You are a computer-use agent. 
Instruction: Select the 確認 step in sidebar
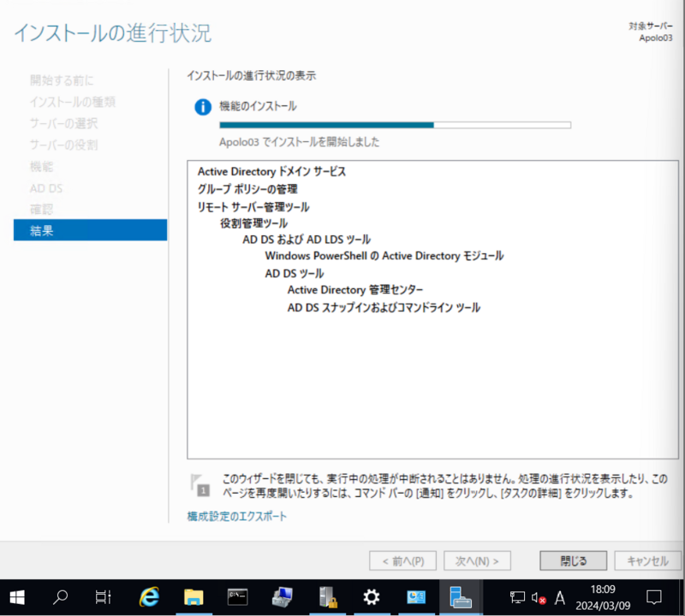coord(41,210)
